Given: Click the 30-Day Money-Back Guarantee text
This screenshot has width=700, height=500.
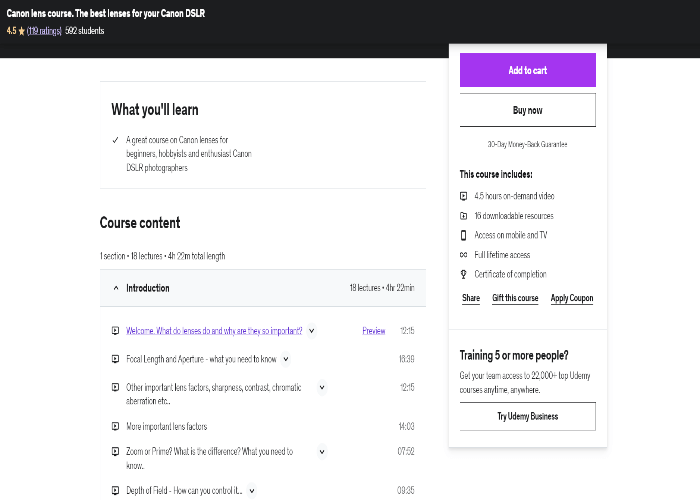Looking at the screenshot, I should pyautogui.click(x=528, y=144).
